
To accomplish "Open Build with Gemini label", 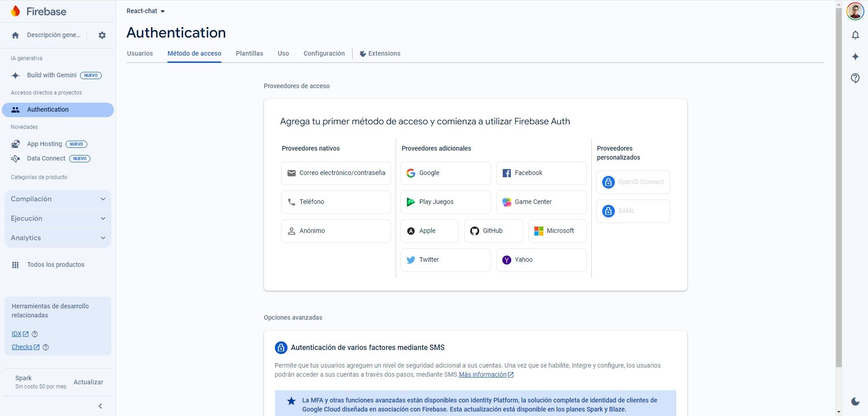I will 52,76.
